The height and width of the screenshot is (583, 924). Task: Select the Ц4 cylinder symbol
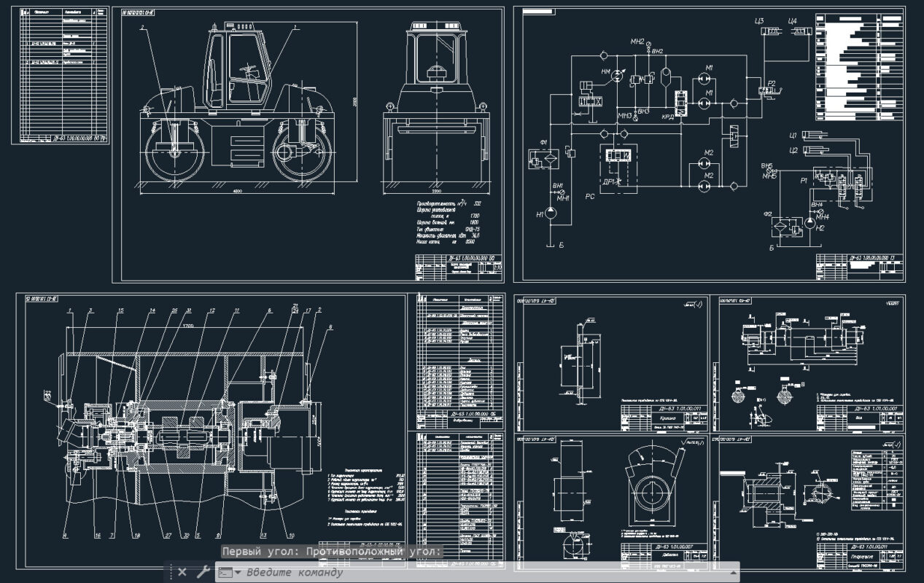[803, 31]
